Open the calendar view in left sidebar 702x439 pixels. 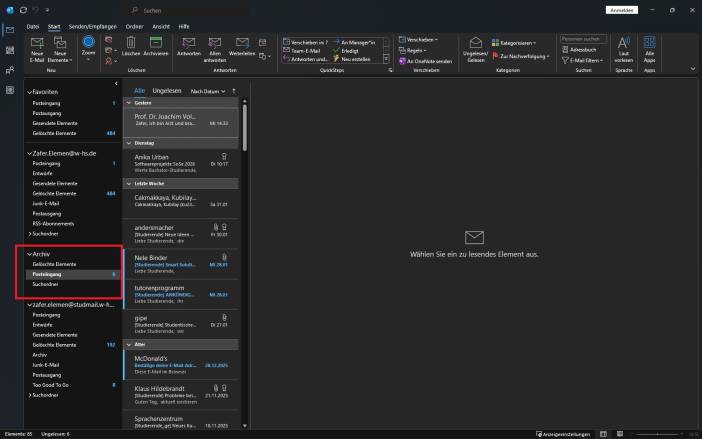(x=9, y=49)
